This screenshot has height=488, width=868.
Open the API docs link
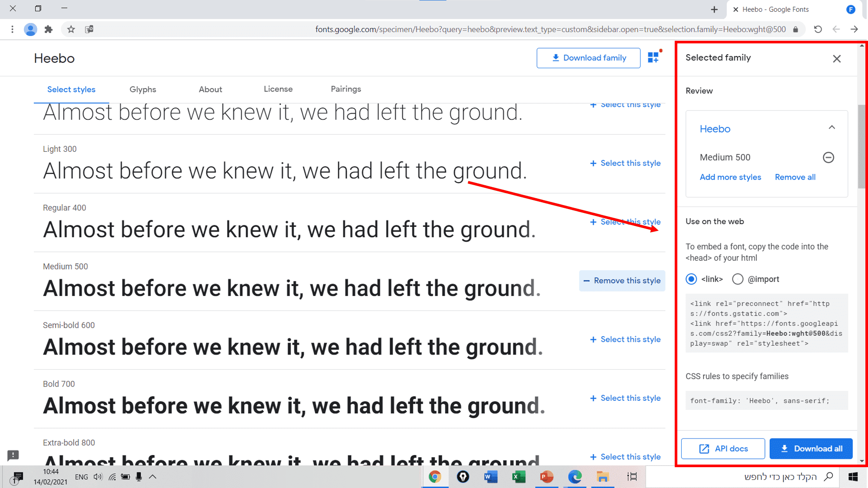click(x=723, y=449)
